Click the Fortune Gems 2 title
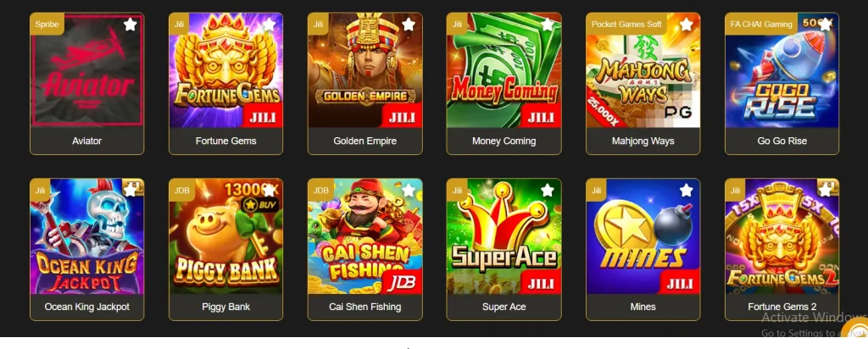This screenshot has height=349, width=868. (782, 307)
